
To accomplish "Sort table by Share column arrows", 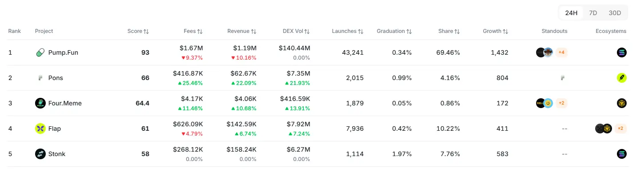I will (457, 32).
